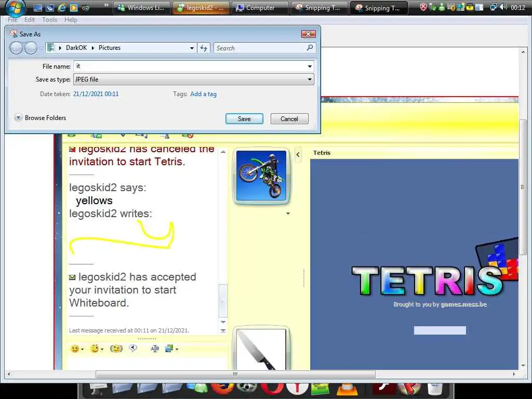Select Pictures in the address breadcrumb
Image resolution: width=532 pixels, height=399 pixels.
[x=110, y=48]
